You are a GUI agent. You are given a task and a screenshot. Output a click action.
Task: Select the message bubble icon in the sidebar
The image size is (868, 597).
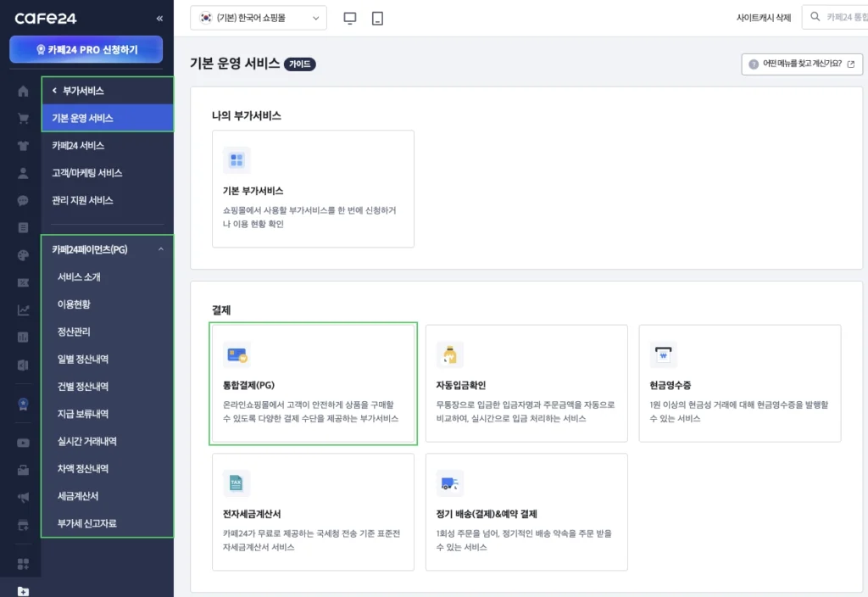pos(22,199)
